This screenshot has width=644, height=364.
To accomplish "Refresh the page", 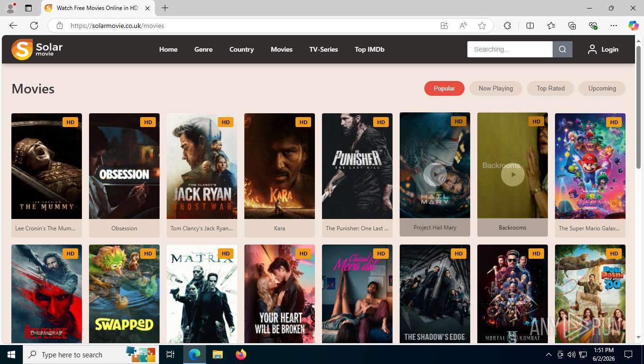I will 34,26.
